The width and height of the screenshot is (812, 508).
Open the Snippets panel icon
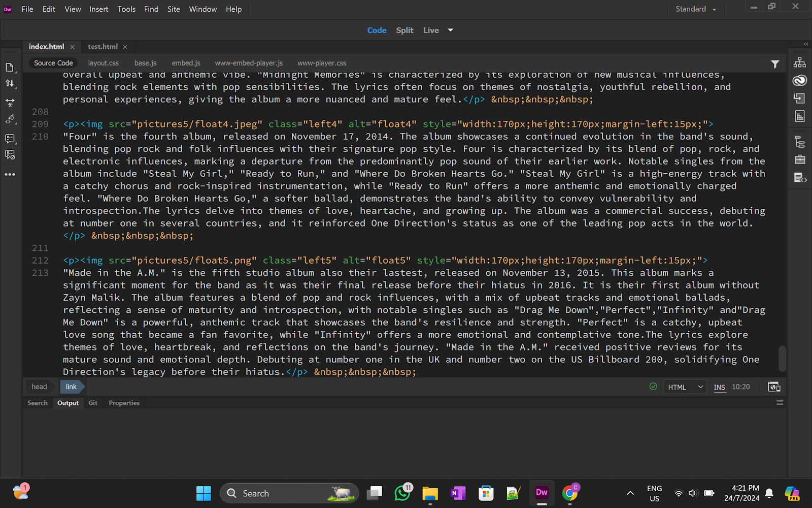[800, 178]
